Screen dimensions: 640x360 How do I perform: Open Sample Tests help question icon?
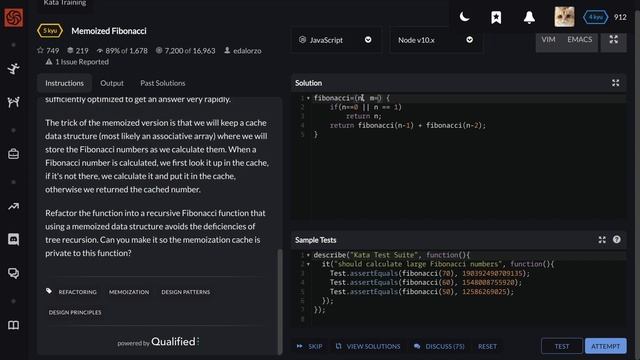pyautogui.click(x=617, y=240)
